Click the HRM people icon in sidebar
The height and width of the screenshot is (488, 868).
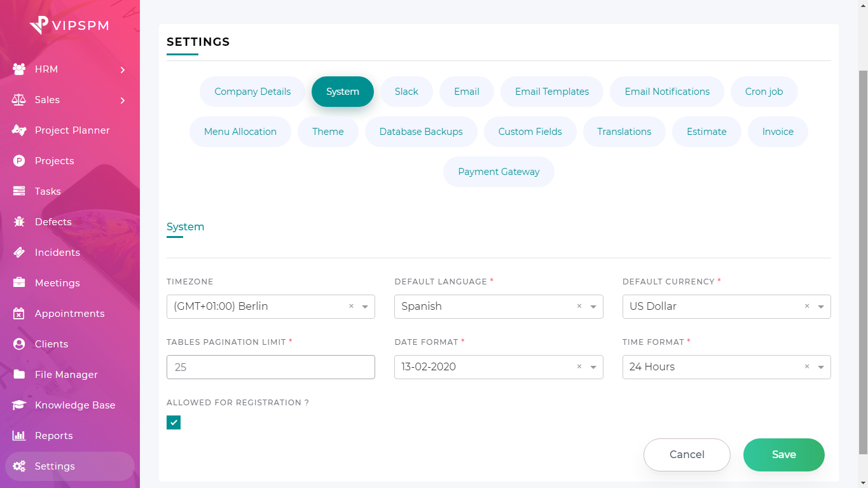tap(19, 69)
